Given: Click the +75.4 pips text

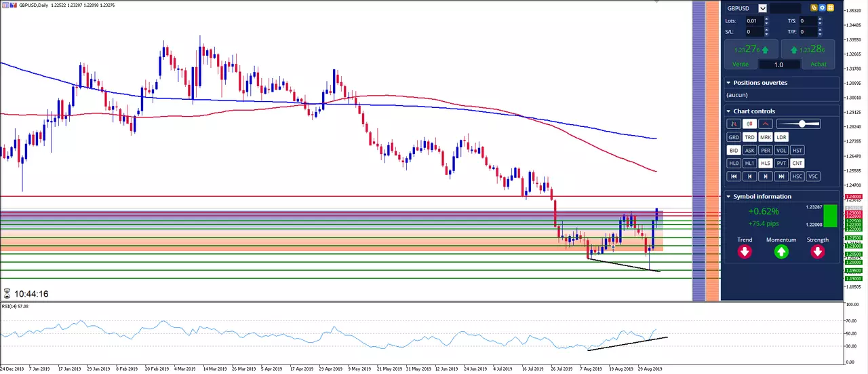Looking at the screenshot, I should tap(764, 223).
